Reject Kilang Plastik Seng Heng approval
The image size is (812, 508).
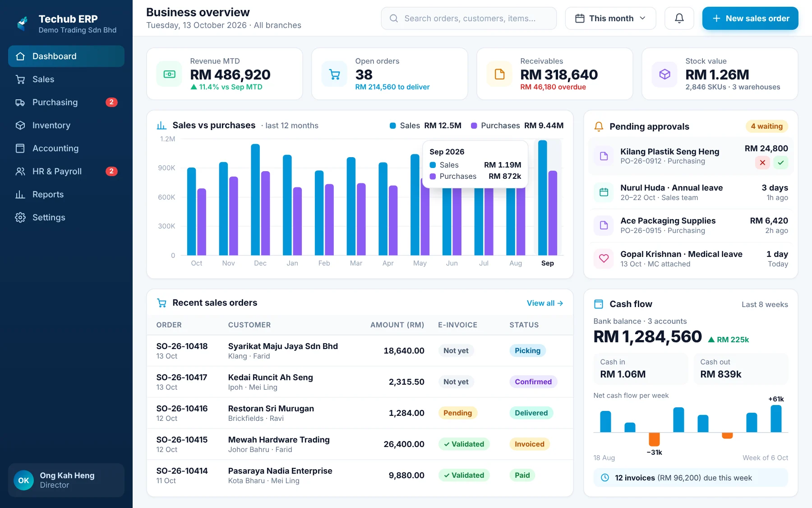(762, 163)
